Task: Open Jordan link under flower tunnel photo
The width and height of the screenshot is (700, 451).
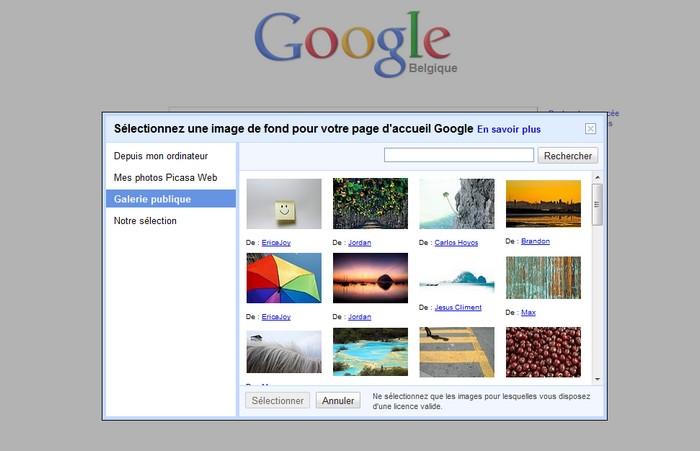Action: click(x=359, y=242)
